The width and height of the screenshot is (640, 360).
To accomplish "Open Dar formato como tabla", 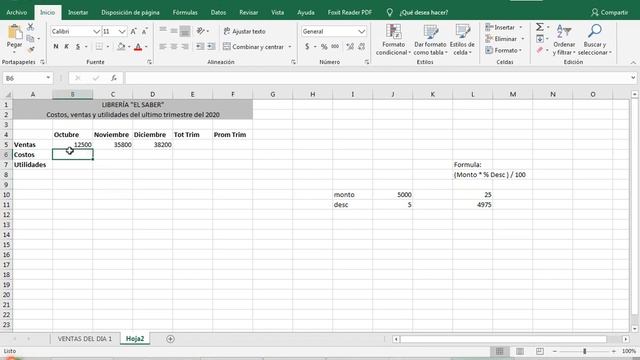I will coord(430,40).
